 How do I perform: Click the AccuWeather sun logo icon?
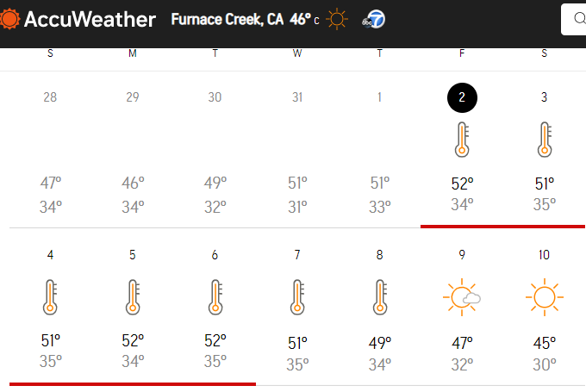point(9,19)
